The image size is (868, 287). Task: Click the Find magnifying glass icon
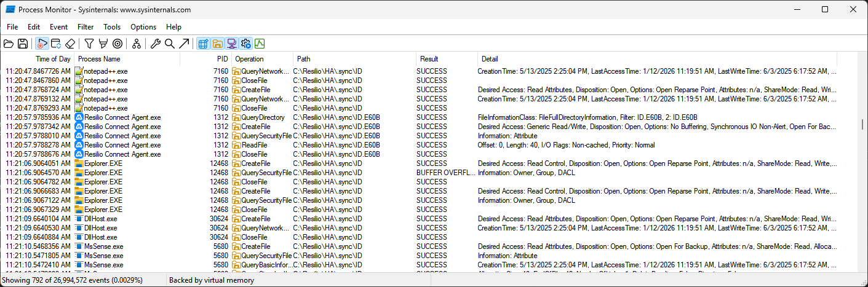[170, 44]
